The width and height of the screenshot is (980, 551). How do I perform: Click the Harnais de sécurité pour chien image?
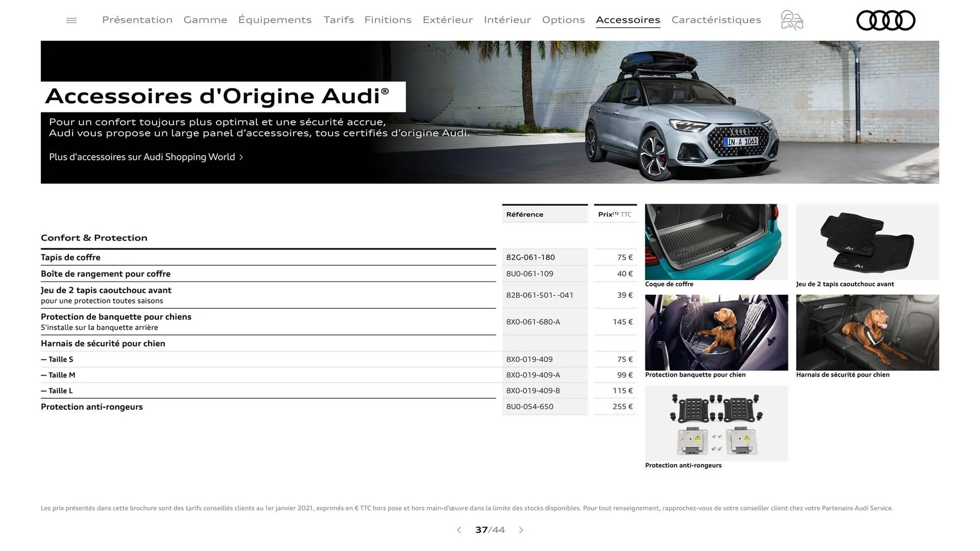pos(867,332)
